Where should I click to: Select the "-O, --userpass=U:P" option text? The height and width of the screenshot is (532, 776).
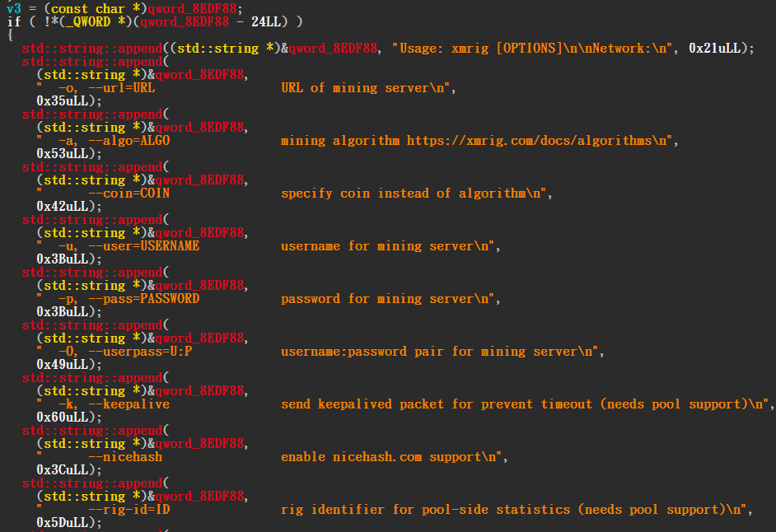[x=125, y=352]
